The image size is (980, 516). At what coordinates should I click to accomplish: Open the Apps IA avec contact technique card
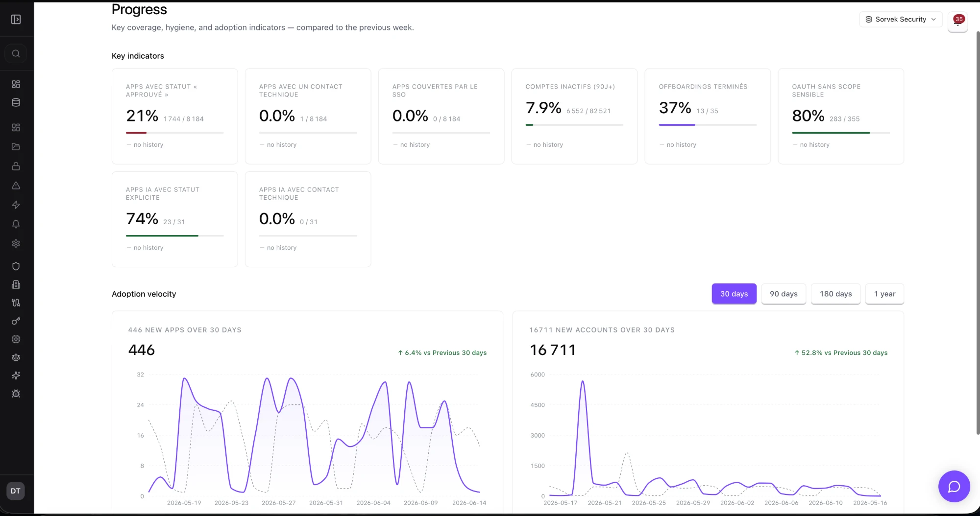(308, 219)
